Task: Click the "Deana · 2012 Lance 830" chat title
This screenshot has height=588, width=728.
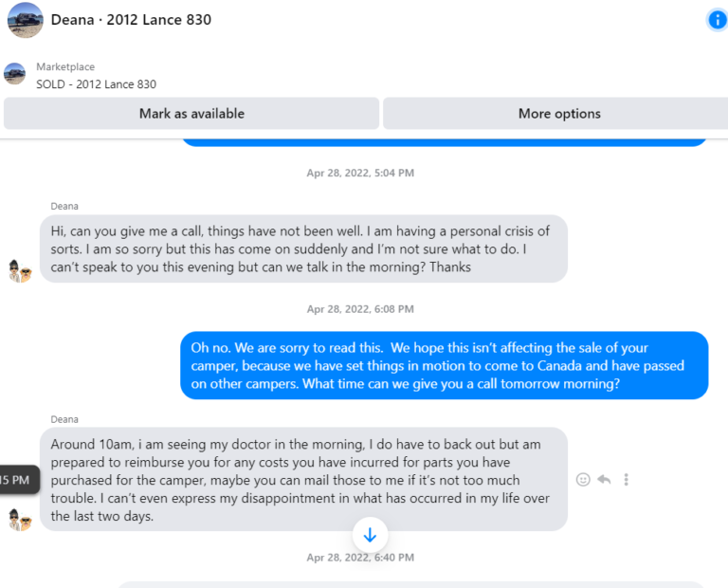Action: click(131, 20)
